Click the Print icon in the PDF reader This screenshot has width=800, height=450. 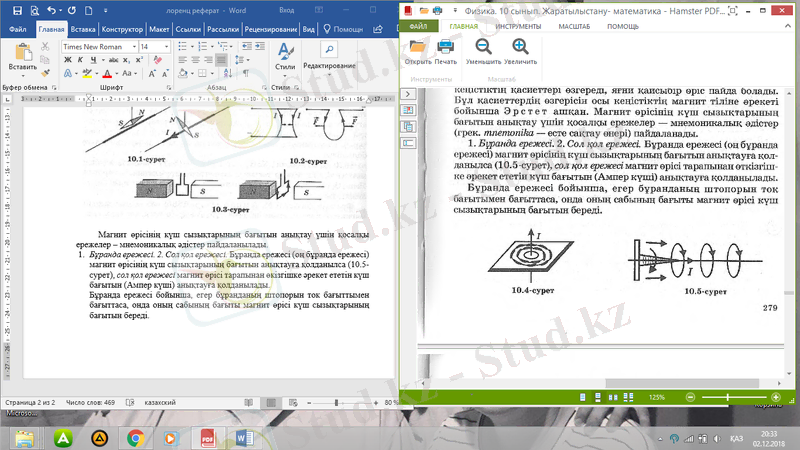(446, 50)
